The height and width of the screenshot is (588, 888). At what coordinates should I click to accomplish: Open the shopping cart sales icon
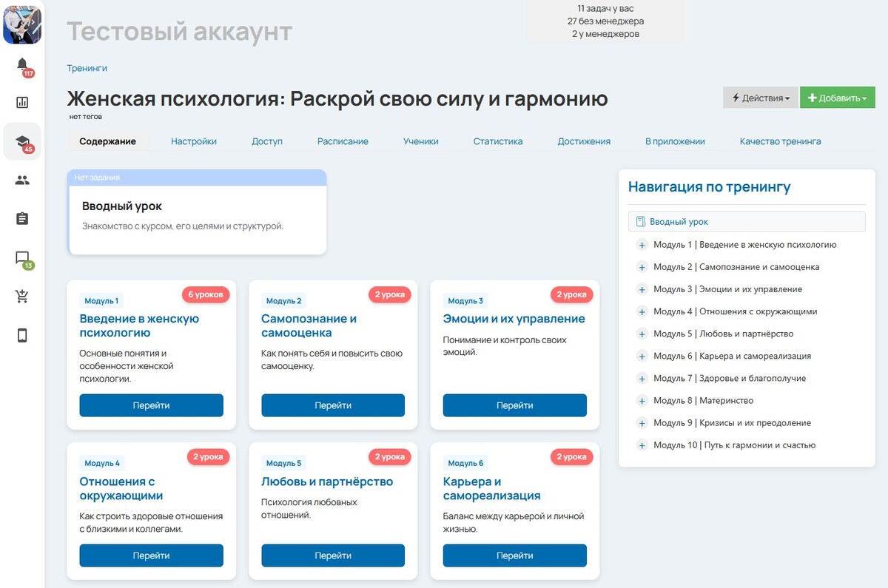pyautogui.click(x=22, y=297)
